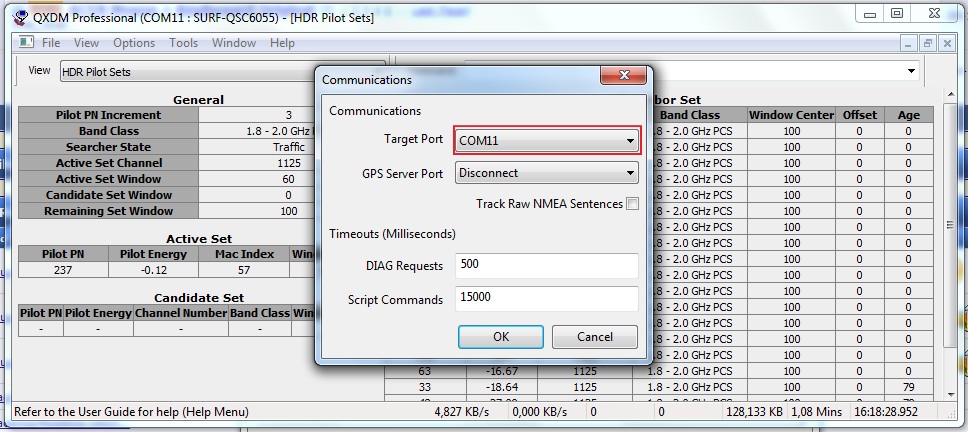Restore the inner HDR Pilot Sets window
This screenshot has height=432, width=968.
pyautogui.click(x=928, y=43)
